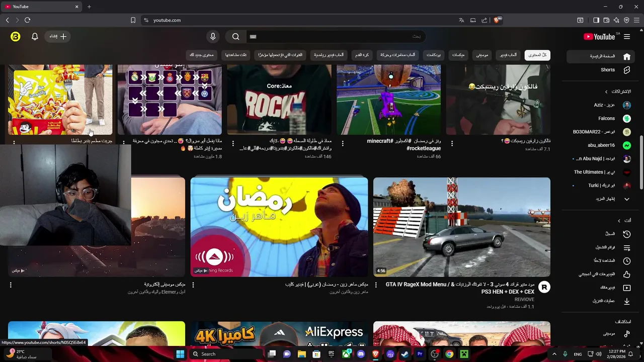Open Steam from the taskbar
This screenshot has width=644, height=362.
(405, 354)
